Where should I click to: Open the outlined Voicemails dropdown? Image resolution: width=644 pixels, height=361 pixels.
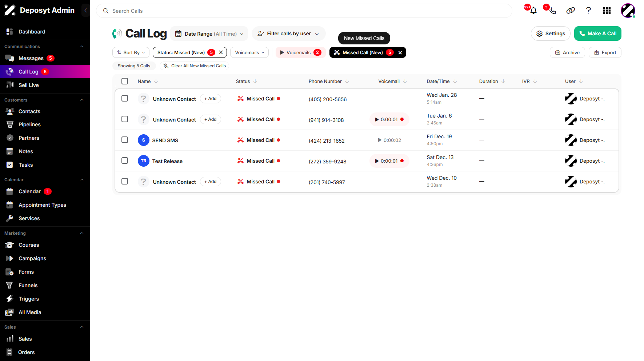click(x=249, y=52)
